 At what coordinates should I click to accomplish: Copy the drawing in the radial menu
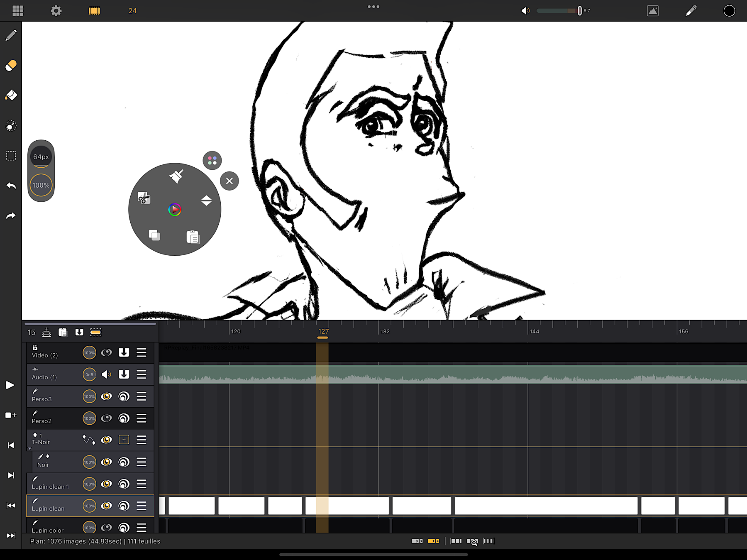pyautogui.click(x=154, y=235)
